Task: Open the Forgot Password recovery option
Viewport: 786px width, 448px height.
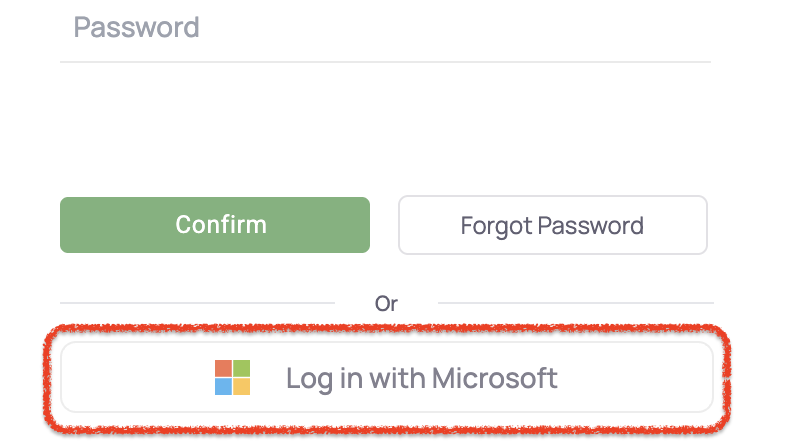Action: click(x=552, y=225)
